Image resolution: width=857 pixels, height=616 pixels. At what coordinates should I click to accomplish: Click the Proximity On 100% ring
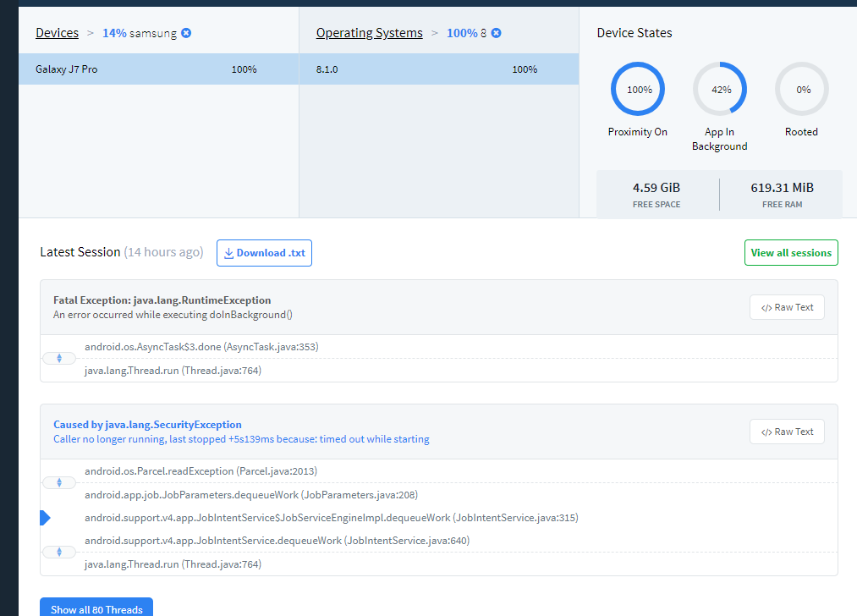[638, 89]
